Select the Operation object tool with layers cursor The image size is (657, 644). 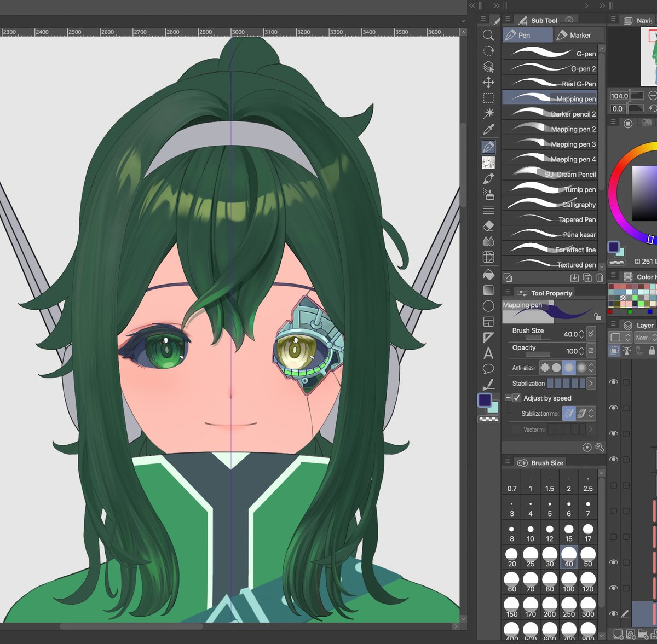point(488,67)
